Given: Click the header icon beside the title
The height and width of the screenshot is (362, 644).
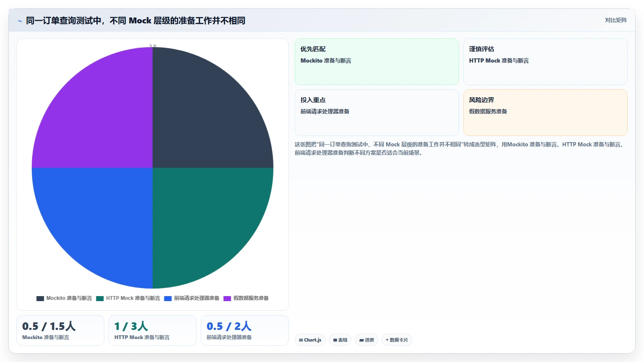Looking at the screenshot, I should [20, 21].
